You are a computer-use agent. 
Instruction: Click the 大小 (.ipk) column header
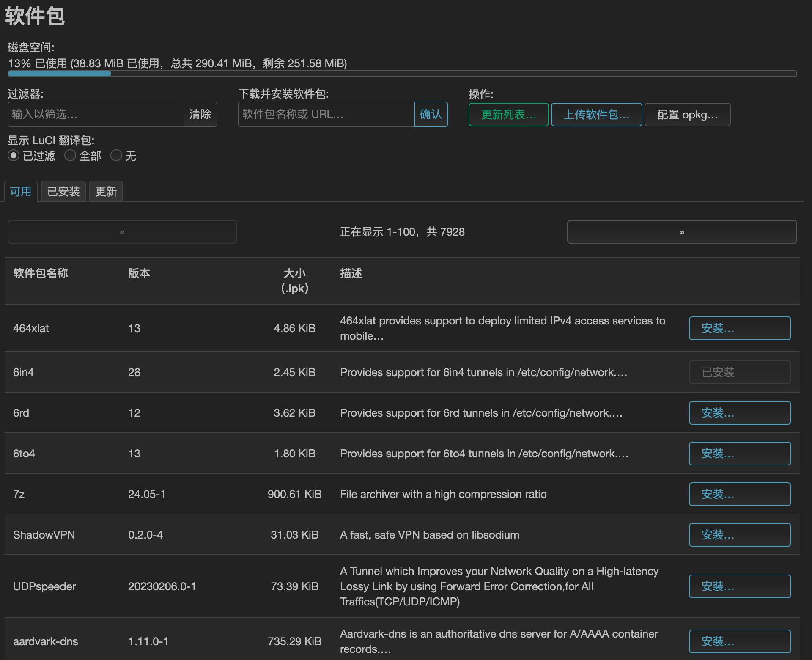tap(295, 281)
